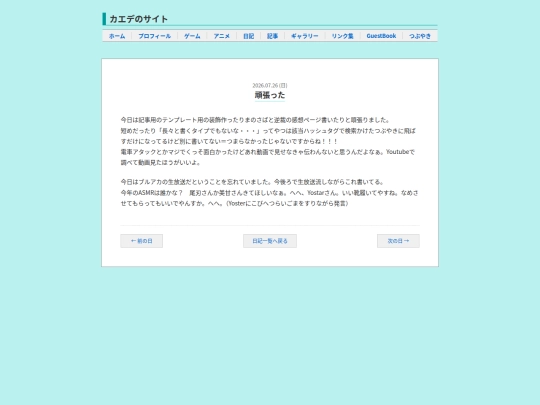This screenshot has height=405, width=540.
Task: Click the paragraph line starting 今日は記事用のテンプレート
Action: point(256,120)
